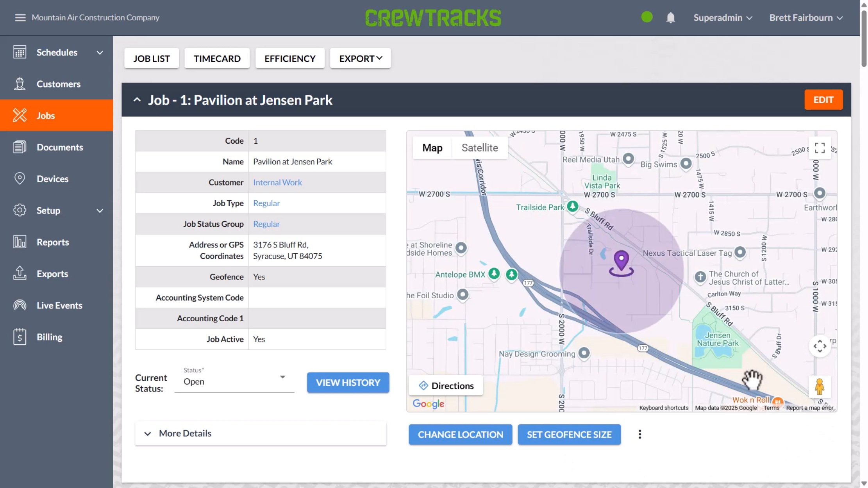Click the Documents icon in sidebar
Image resolution: width=868 pixels, height=488 pixels.
[20, 147]
